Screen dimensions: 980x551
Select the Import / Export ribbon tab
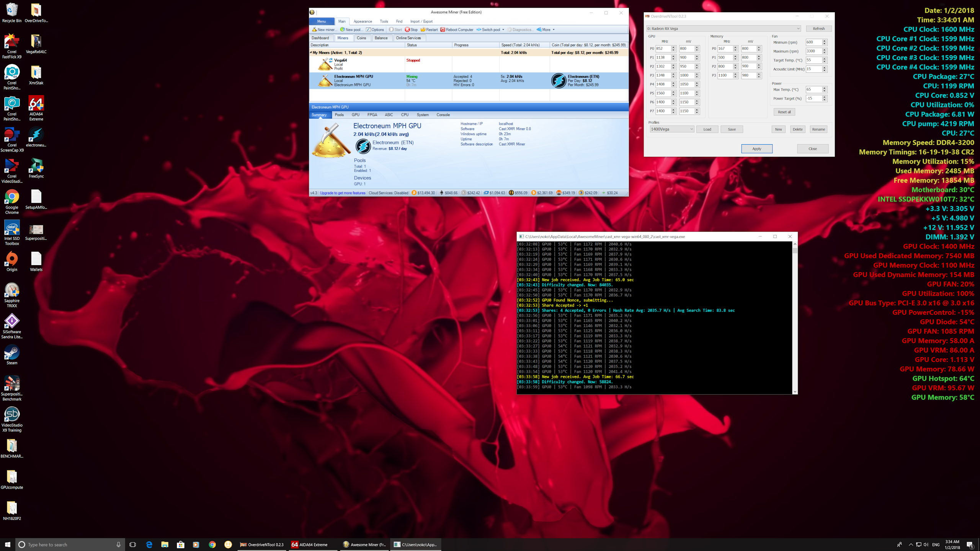[x=421, y=21]
